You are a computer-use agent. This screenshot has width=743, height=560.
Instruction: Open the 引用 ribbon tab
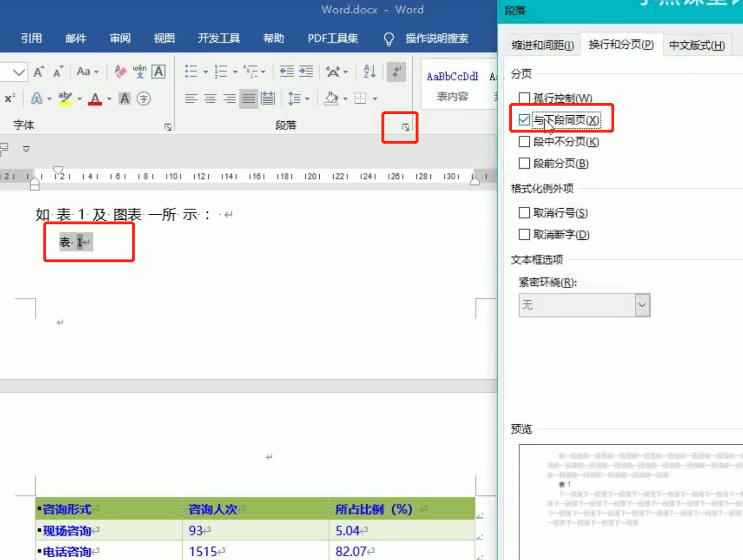click(31, 38)
